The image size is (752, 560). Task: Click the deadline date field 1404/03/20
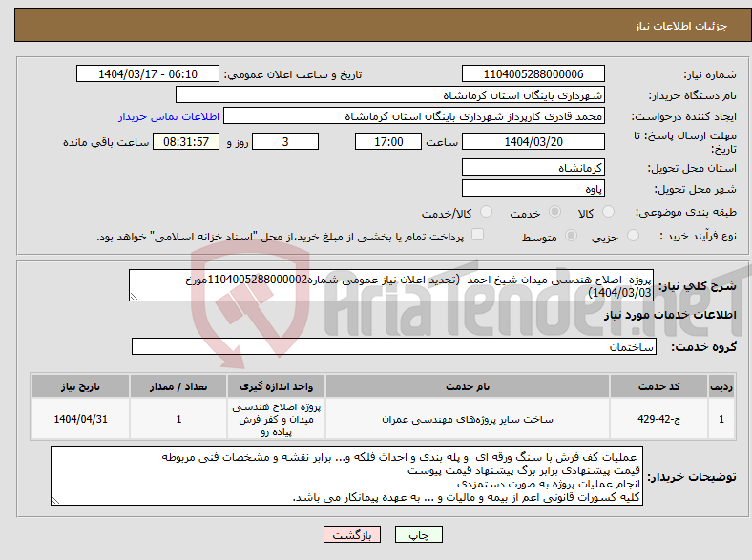point(533,141)
